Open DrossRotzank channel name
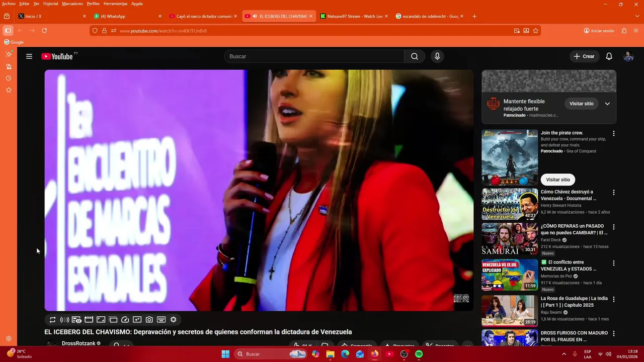Viewport: 644px width, 362px height. pyautogui.click(x=78, y=343)
